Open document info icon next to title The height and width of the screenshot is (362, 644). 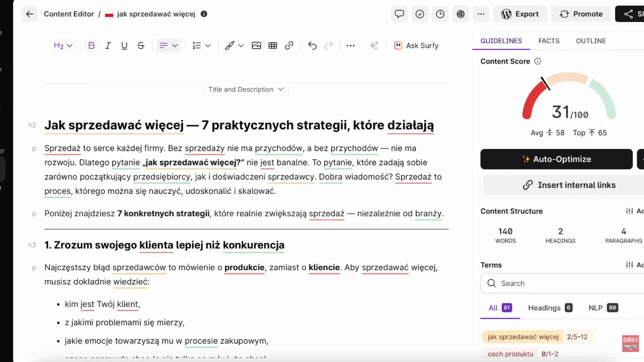coord(204,14)
